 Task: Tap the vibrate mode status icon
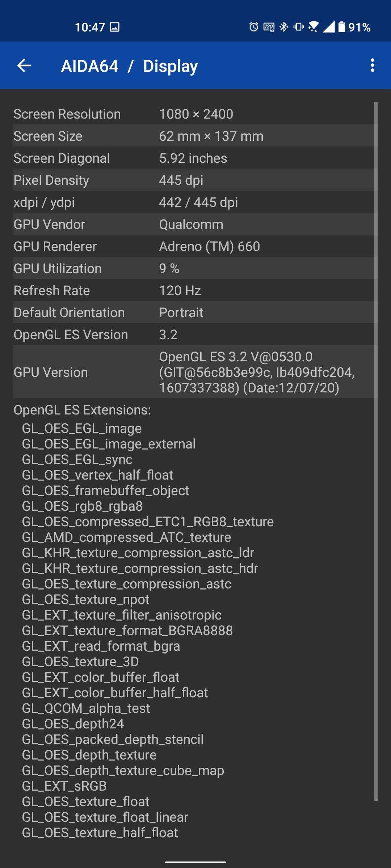click(x=299, y=27)
